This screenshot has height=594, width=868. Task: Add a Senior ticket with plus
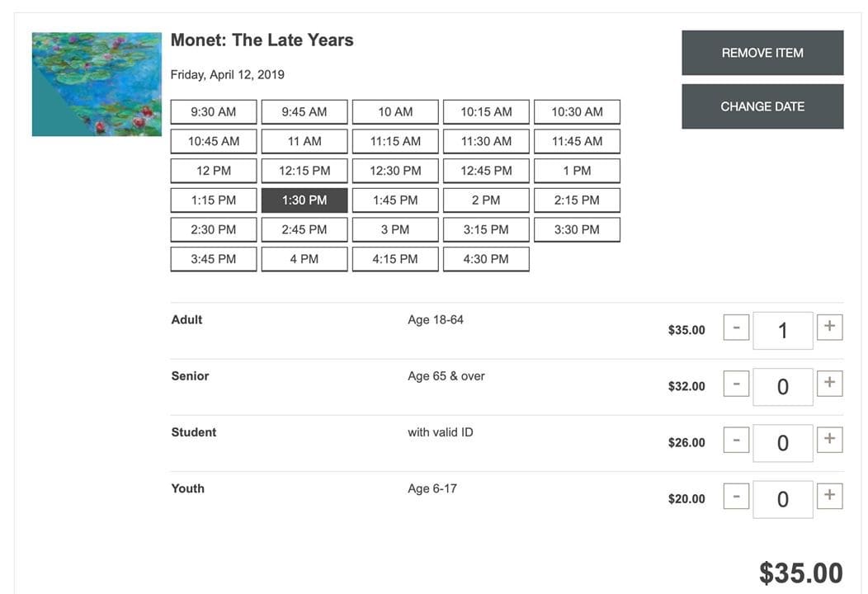tap(829, 383)
